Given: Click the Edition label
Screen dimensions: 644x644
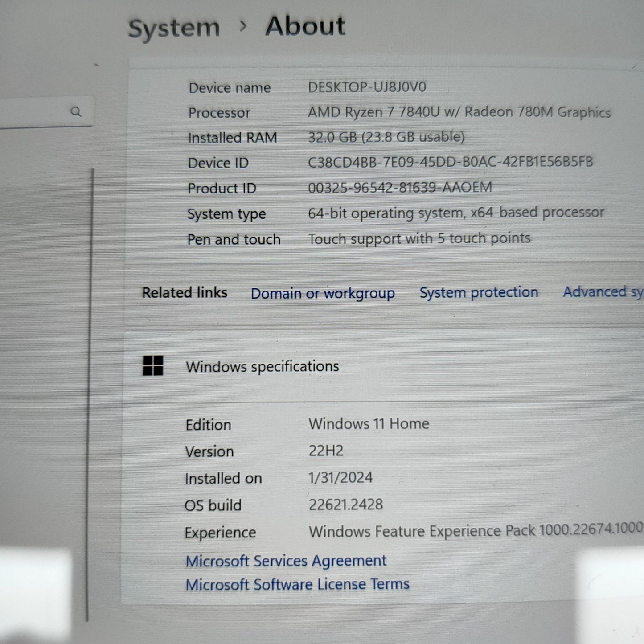Looking at the screenshot, I should pyautogui.click(x=208, y=425).
